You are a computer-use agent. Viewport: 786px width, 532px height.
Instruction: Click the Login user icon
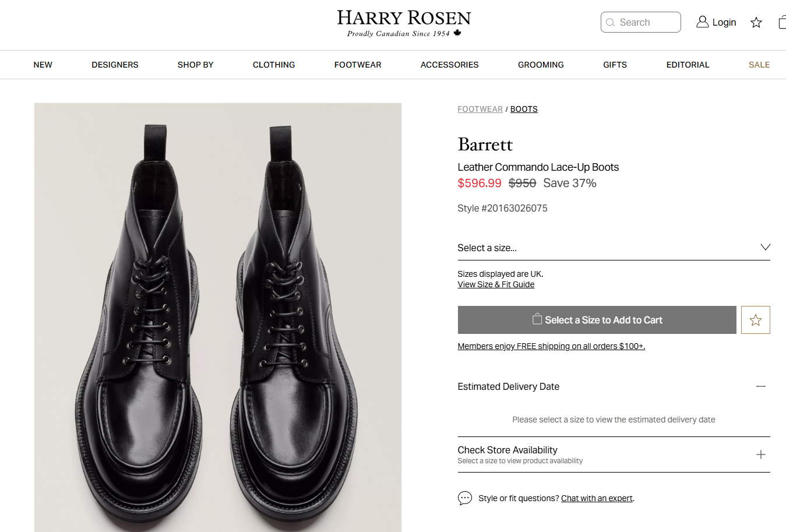703,22
